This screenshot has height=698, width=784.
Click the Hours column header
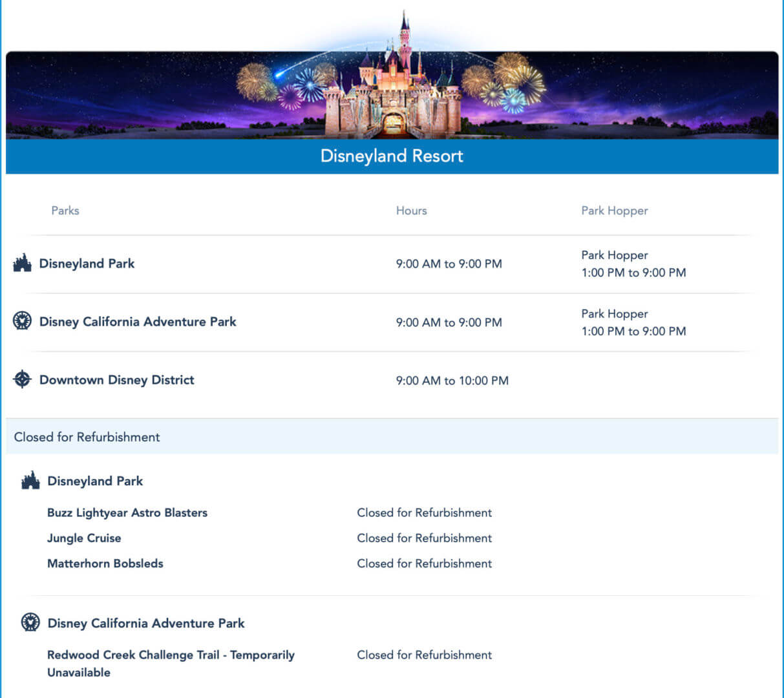tap(412, 211)
